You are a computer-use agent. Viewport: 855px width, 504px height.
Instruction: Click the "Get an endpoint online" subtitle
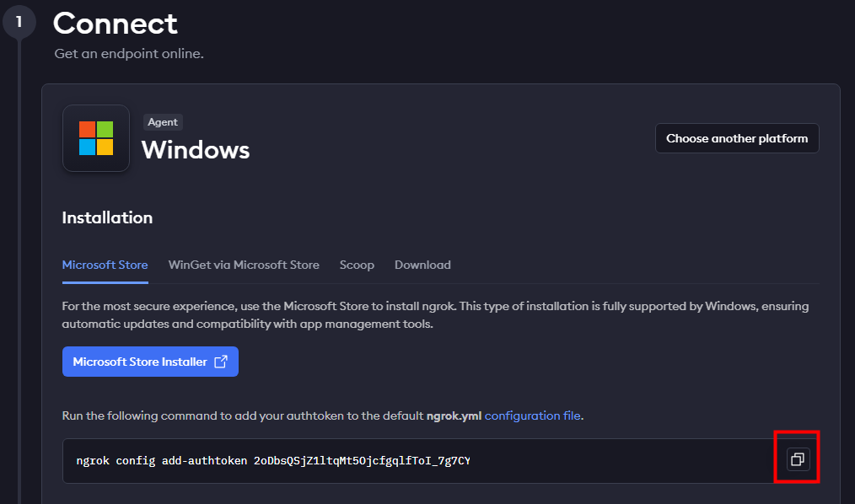[129, 54]
